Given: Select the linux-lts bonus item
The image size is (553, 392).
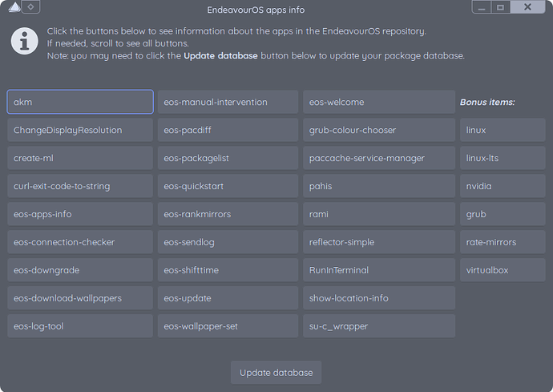Looking at the screenshot, I should (503, 158).
